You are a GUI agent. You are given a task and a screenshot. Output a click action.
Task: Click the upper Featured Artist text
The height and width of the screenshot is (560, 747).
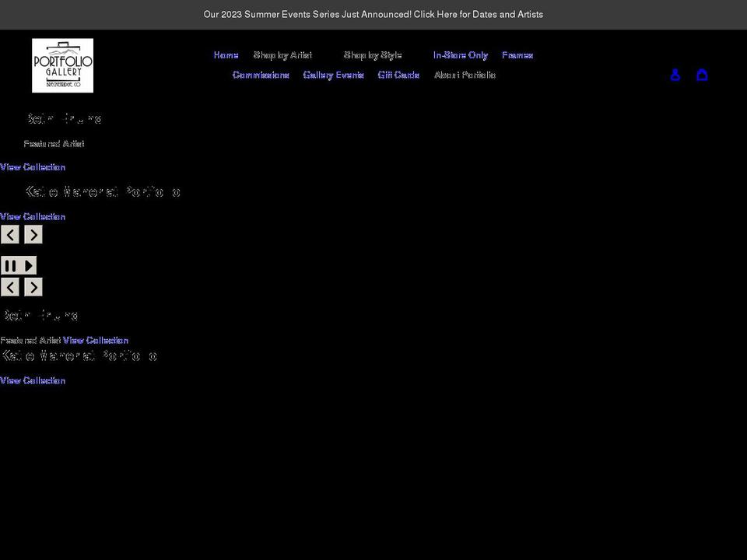(54, 143)
